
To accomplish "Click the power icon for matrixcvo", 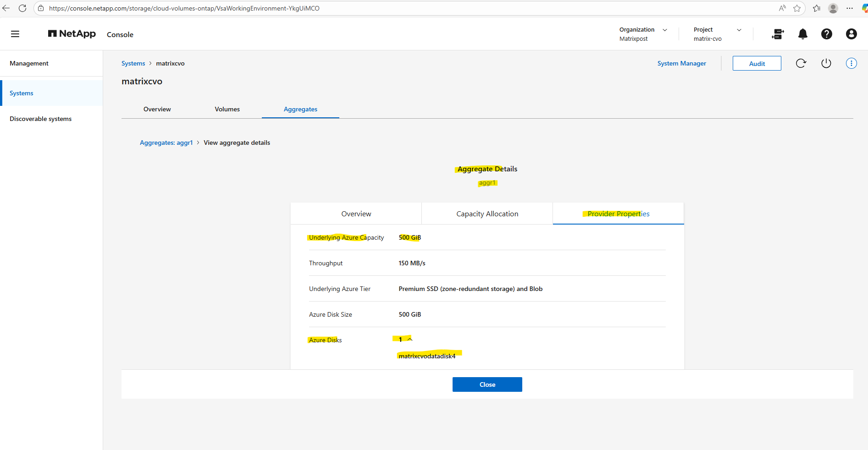I will point(826,64).
